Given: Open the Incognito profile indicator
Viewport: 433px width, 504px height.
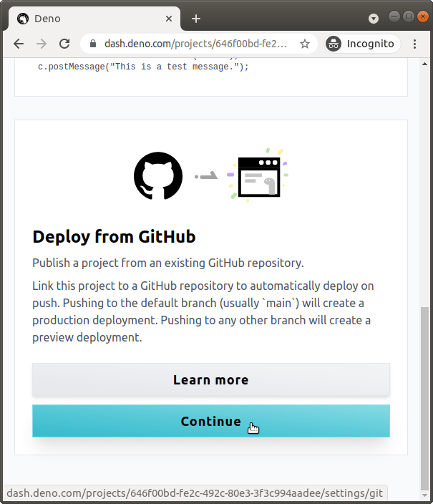Looking at the screenshot, I should click(362, 44).
